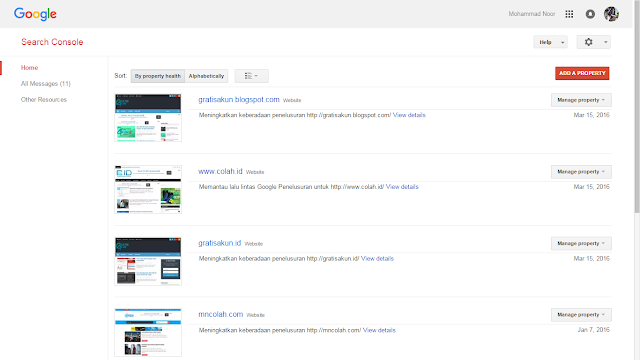This screenshot has height=360, width=640.
Task: Expand Manage property for mncolah.com
Action: [581, 315]
